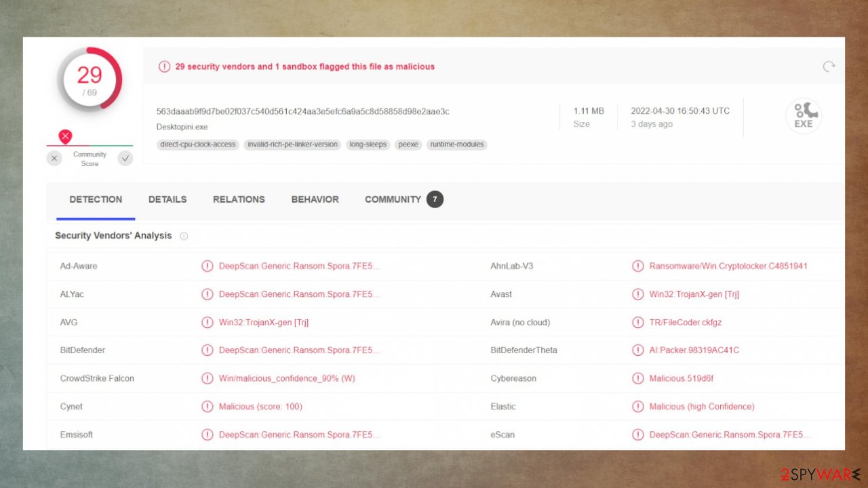Screen dimensions: 868x488
Task: Open the DETECTION tab
Action: click(x=96, y=199)
